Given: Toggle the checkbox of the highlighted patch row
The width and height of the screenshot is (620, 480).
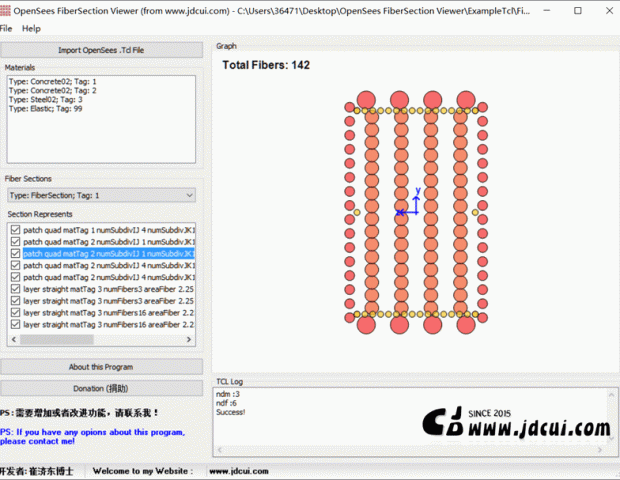Looking at the screenshot, I should pos(15,254).
